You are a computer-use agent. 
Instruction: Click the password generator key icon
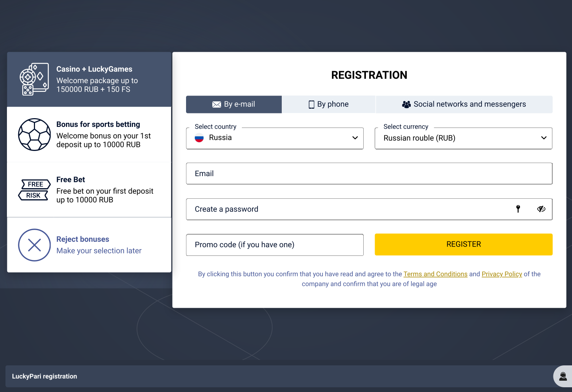pos(518,209)
